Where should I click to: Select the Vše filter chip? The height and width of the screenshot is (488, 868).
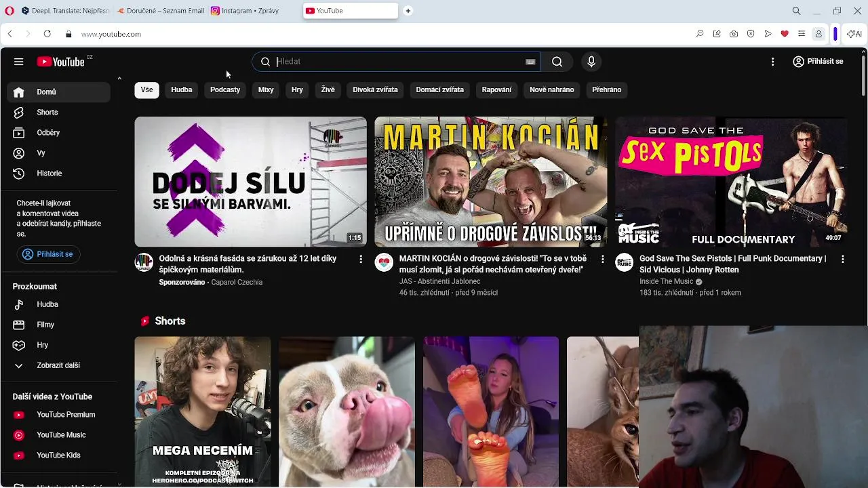coord(146,89)
